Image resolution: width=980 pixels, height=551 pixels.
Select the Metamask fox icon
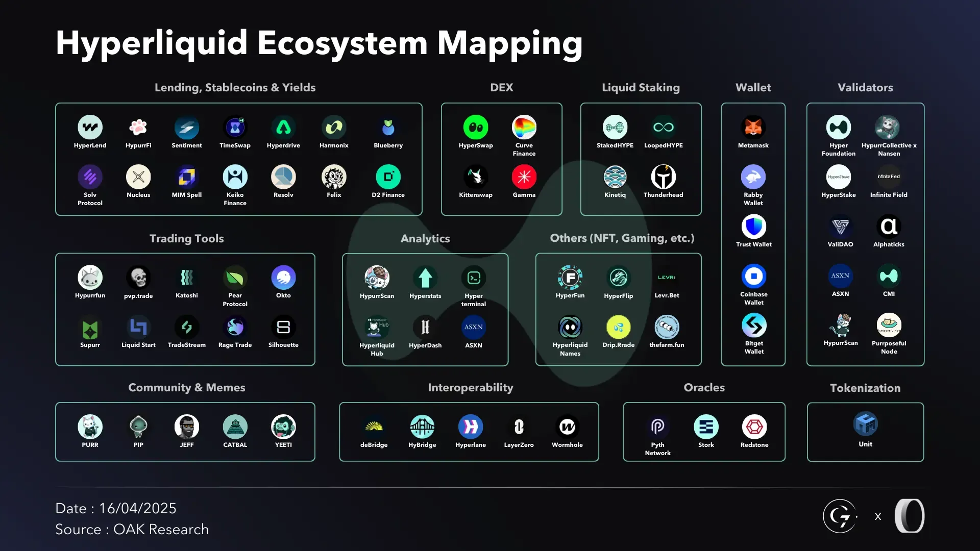pos(753,127)
